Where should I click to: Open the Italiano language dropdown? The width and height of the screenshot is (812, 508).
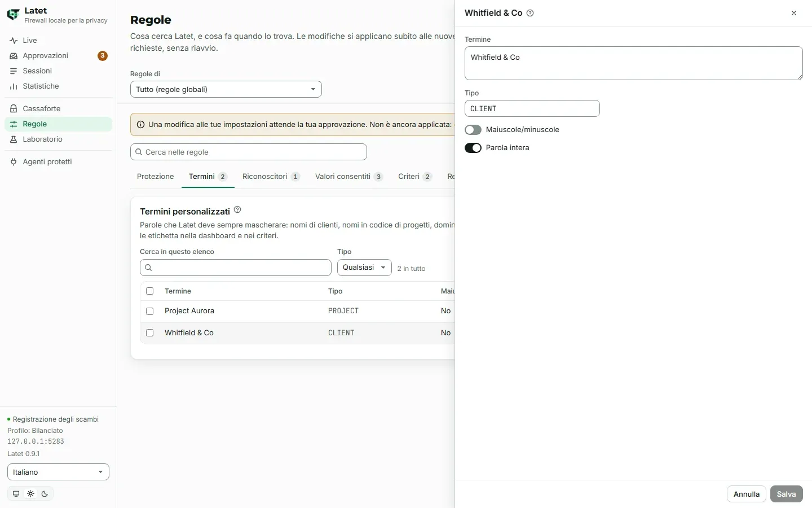[58, 472]
